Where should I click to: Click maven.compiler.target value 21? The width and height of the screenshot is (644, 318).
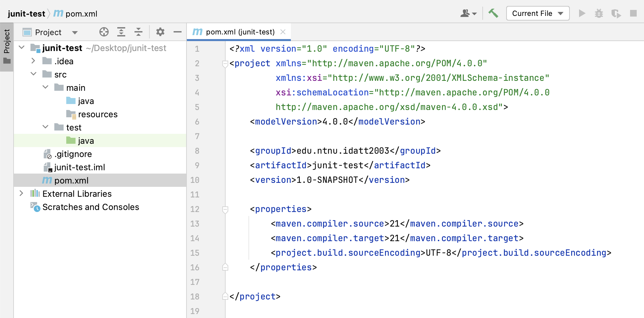pos(395,238)
